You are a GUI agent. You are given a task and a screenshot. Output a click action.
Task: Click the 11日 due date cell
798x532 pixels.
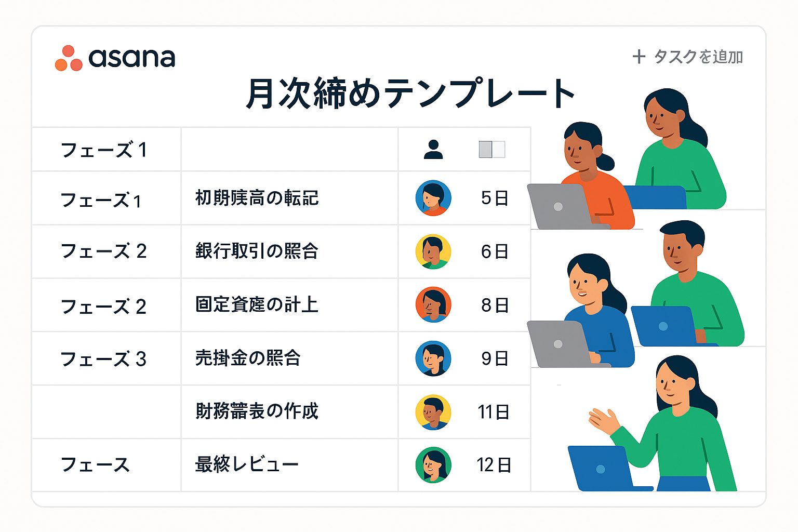(494, 412)
